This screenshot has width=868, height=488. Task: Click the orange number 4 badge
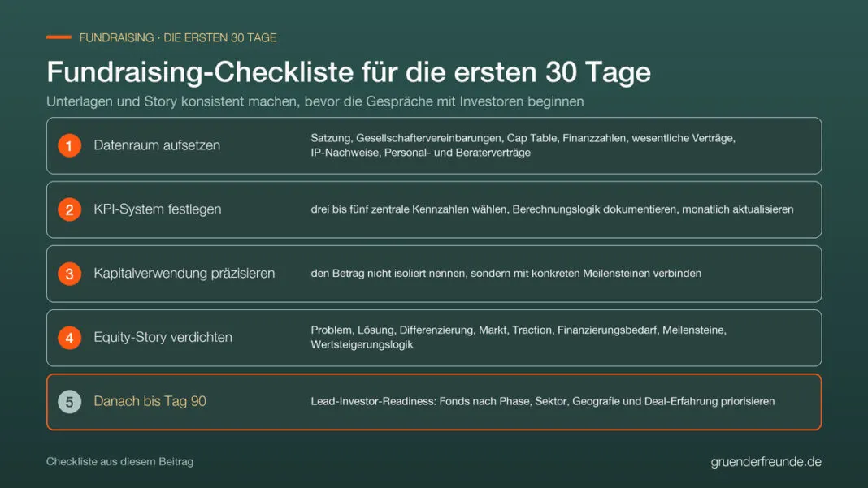point(69,338)
